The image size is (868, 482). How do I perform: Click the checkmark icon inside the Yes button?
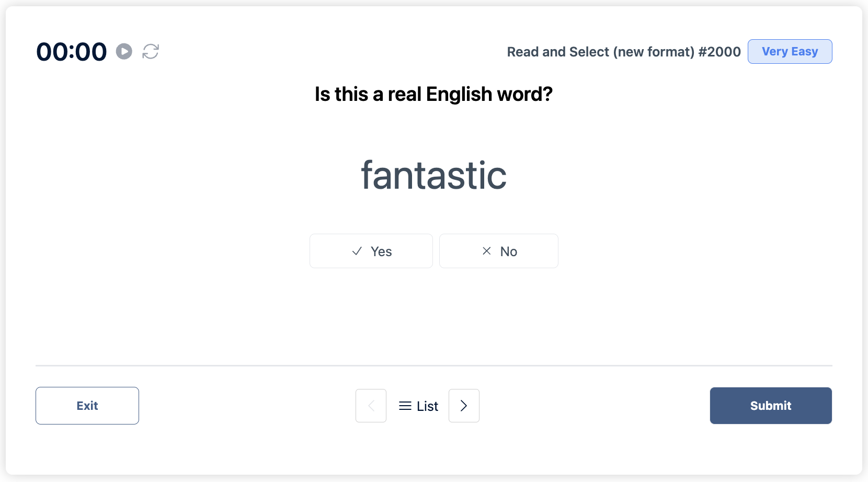357,251
